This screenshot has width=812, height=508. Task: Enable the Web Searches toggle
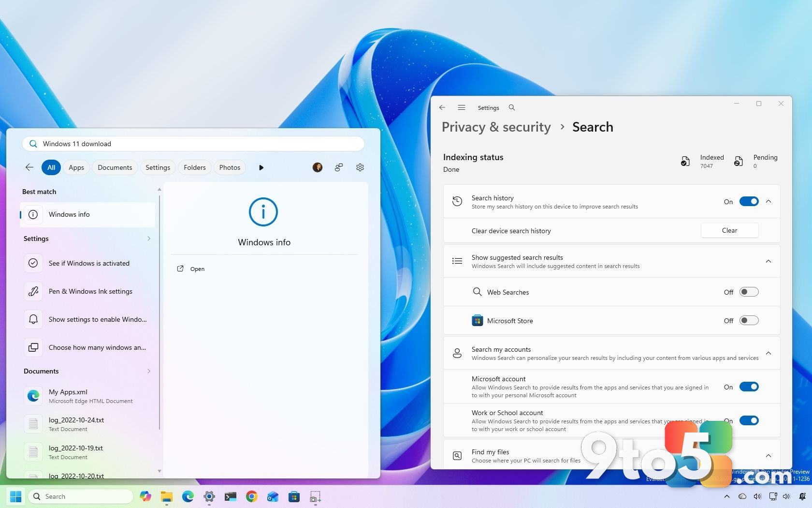749,292
